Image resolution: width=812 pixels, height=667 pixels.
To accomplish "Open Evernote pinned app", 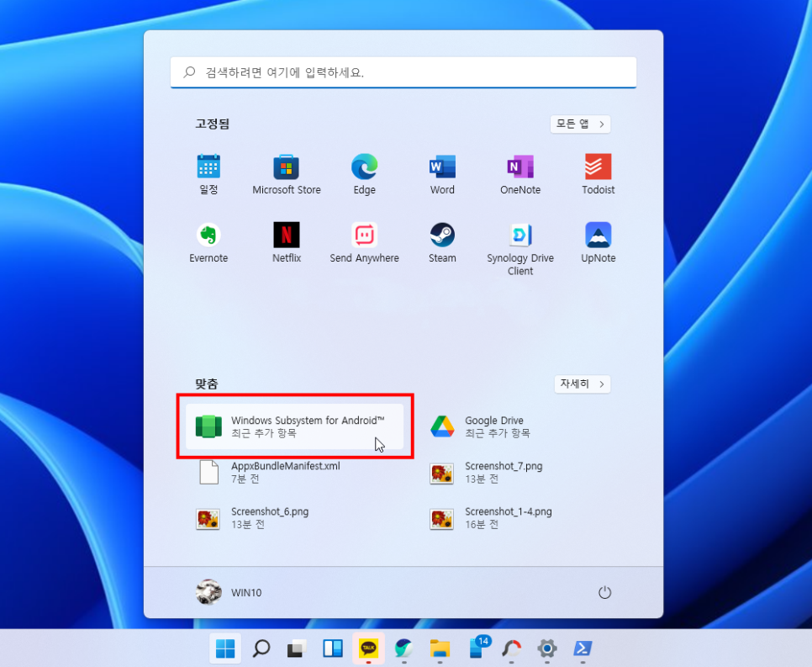I will coord(208,242).
